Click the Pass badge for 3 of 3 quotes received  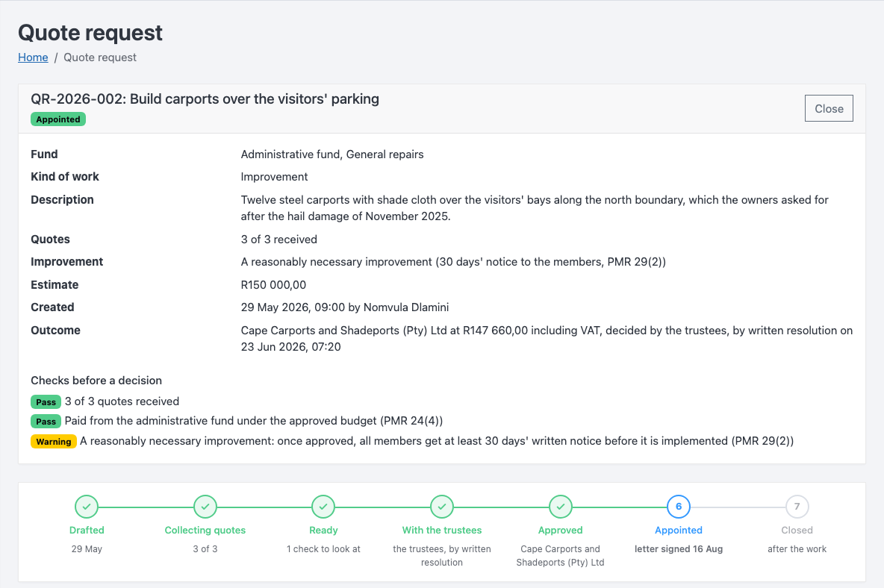(46, 402)
